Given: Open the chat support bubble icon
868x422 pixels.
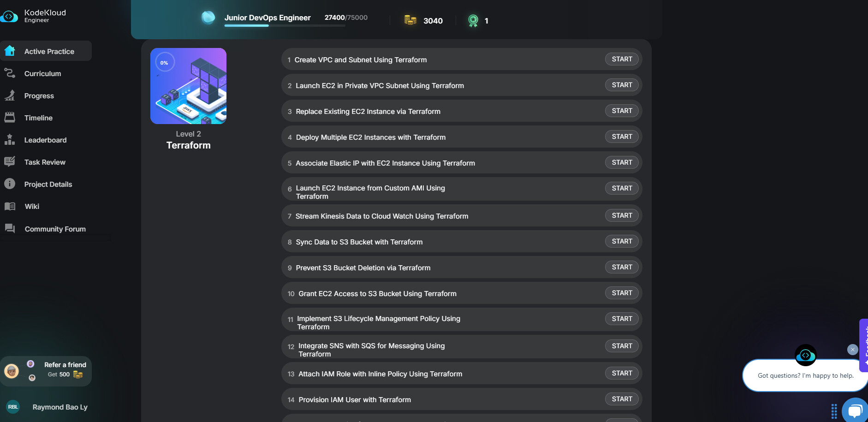Looking at the screenshot, I should pyautogui.click(x=855, y=410).
